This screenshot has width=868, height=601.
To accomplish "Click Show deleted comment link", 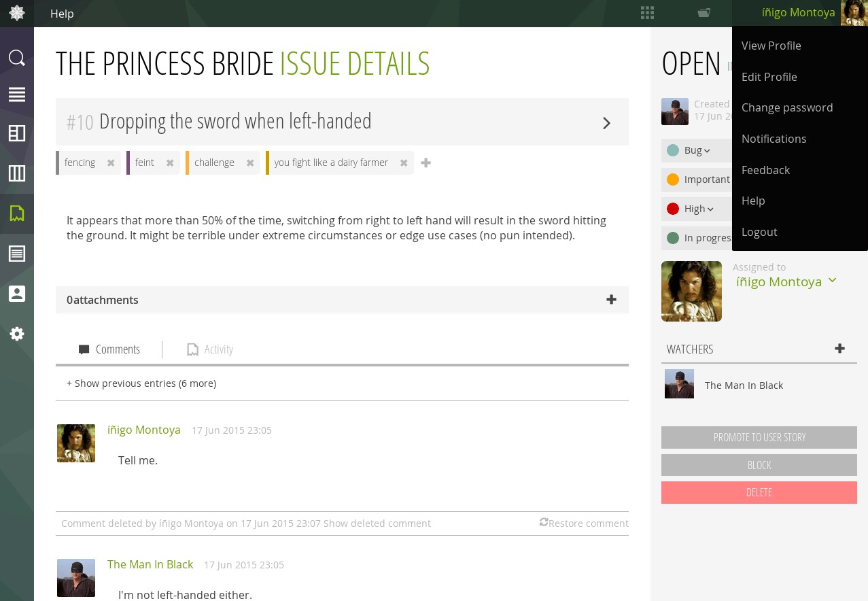I will 377,523.
